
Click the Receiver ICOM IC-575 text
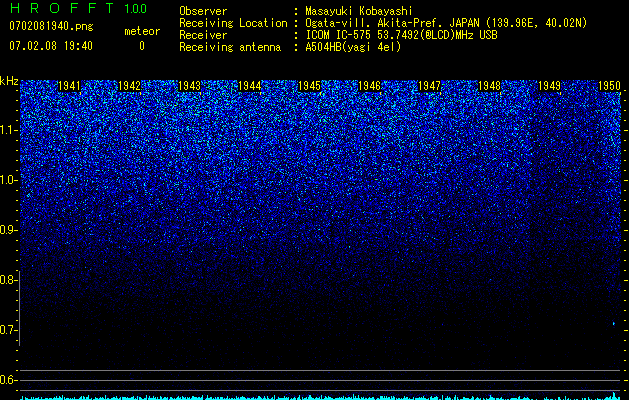coord(401,35)
